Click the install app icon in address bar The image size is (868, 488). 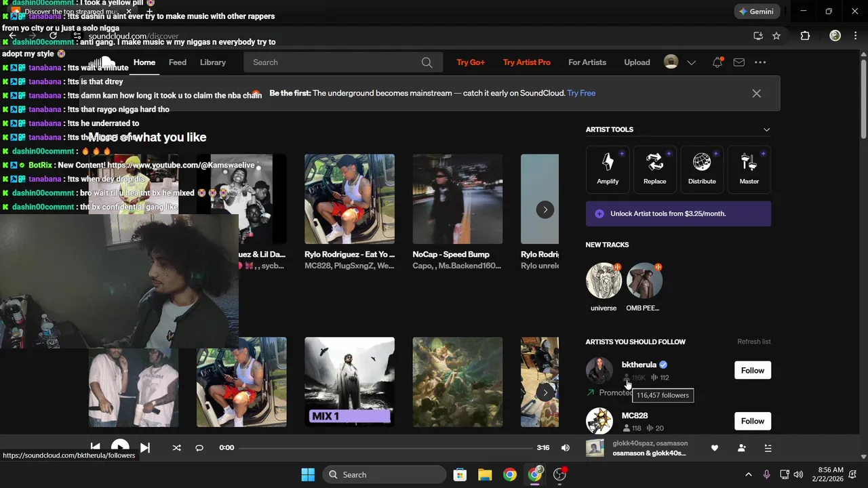pyautogui.click(x=758, y=36)
